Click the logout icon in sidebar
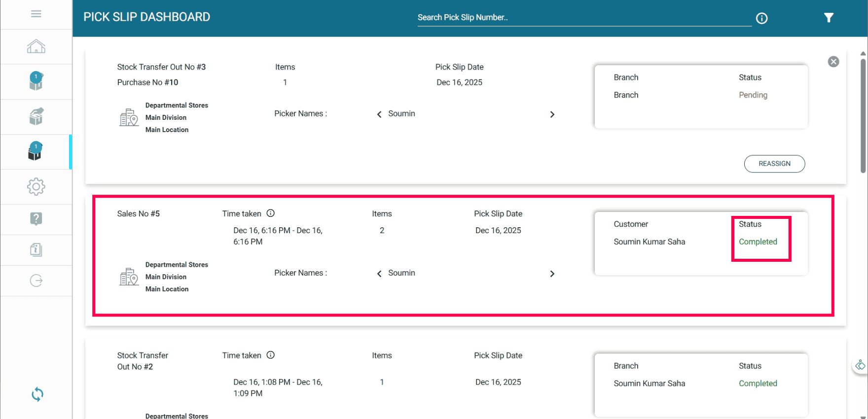 tap(36, 280)
